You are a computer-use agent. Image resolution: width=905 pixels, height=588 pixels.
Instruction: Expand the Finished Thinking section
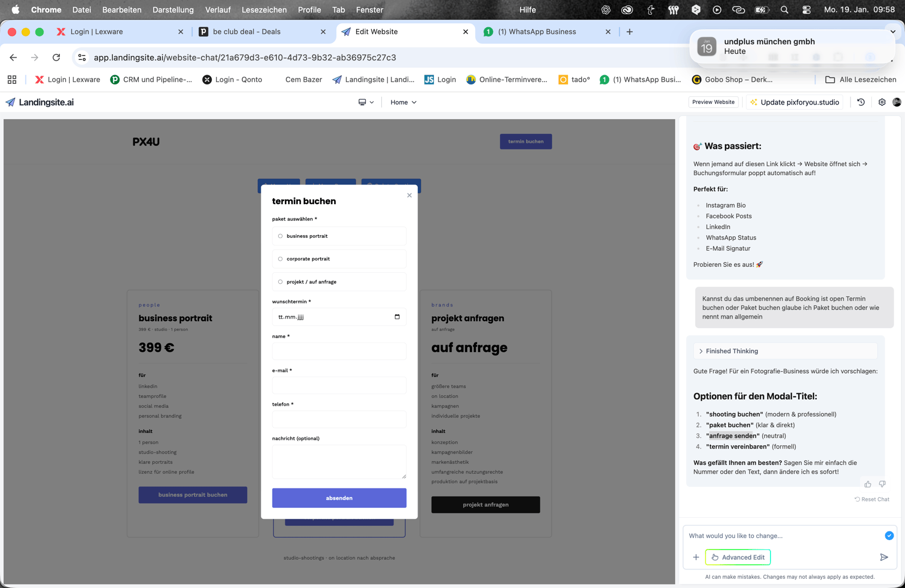point(785,351)
